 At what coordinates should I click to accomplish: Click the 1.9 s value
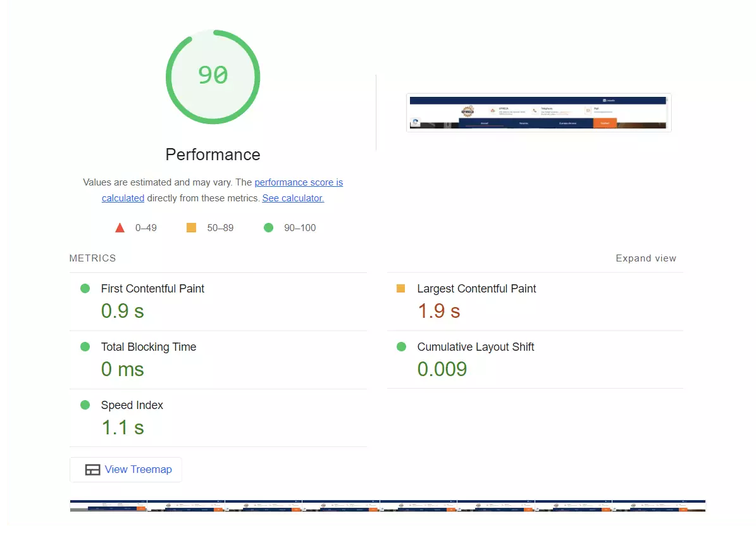pyautogui.click(x=439, y=311)
